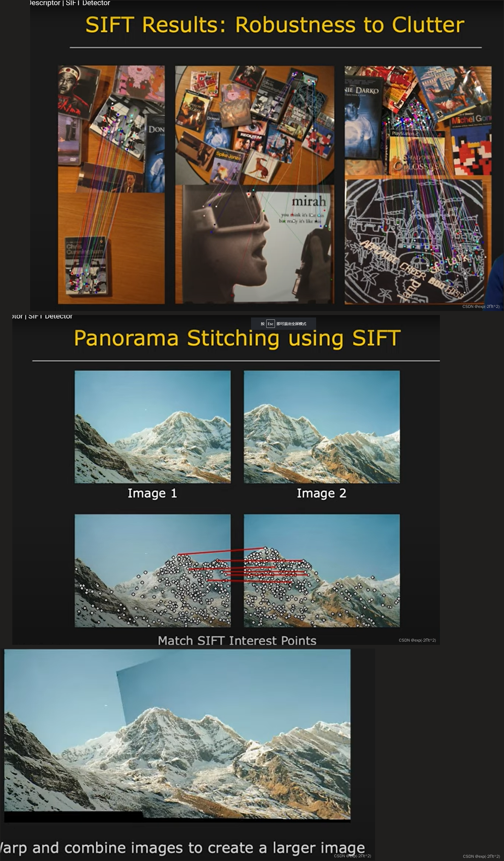Open the right castle drawing match image
Image resolution: width=504 pixels, height=861 pixels.
(417, 184)
